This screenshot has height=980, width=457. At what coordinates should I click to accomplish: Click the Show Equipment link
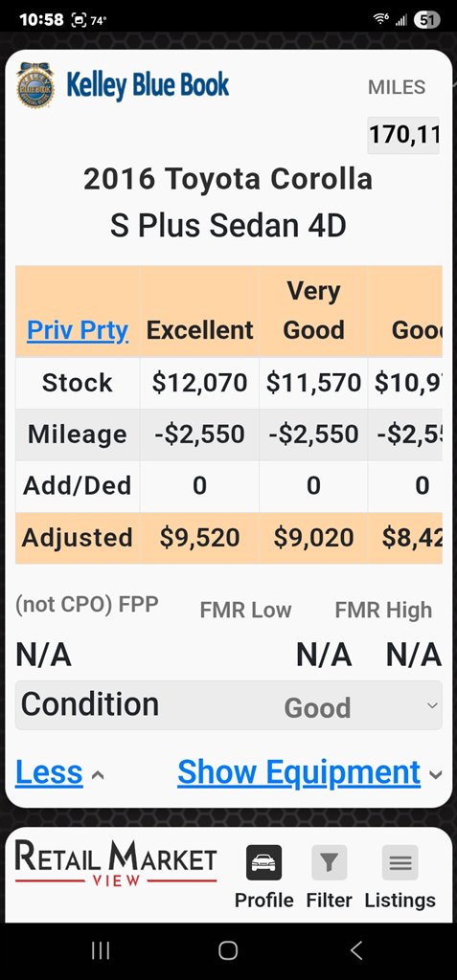click(x=299, y=772)
